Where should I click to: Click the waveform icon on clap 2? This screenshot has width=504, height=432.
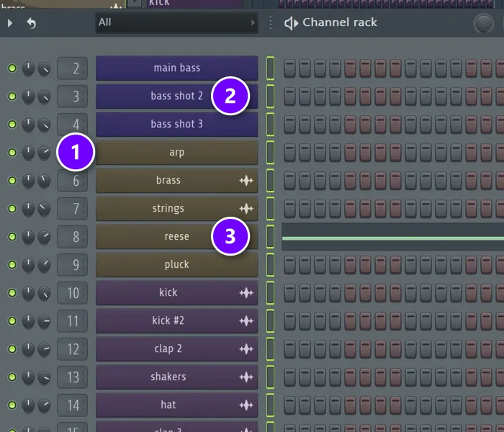246,348
